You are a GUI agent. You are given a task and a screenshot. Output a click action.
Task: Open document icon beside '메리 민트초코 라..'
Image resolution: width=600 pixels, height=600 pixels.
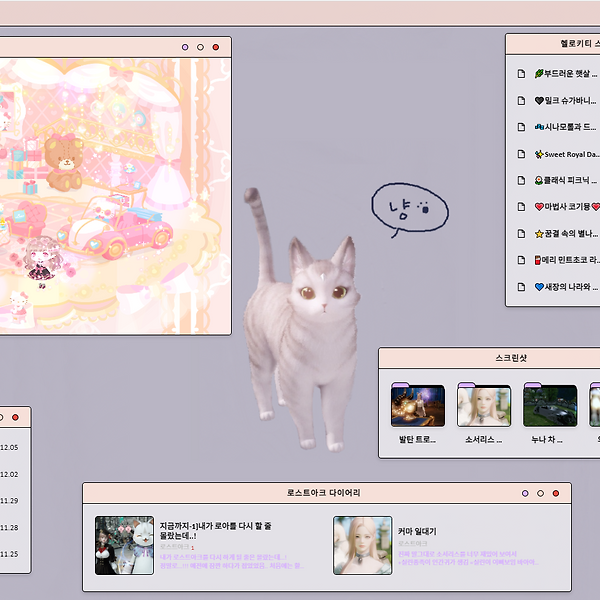tap(521, 260)
